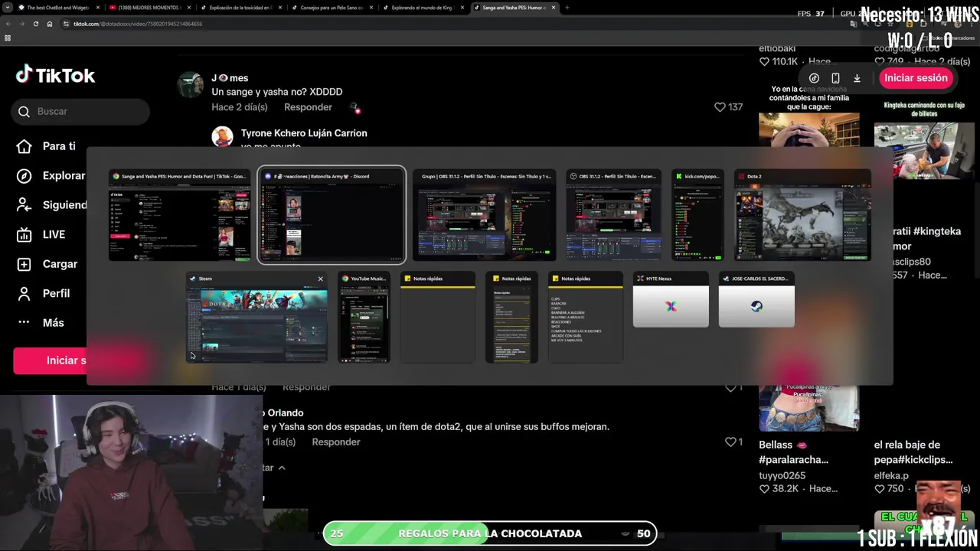Image resolution: width=980 pixels, height=551 pixels.
Task: Switch to the Steam window thumbnail
Action: (256, 318)
